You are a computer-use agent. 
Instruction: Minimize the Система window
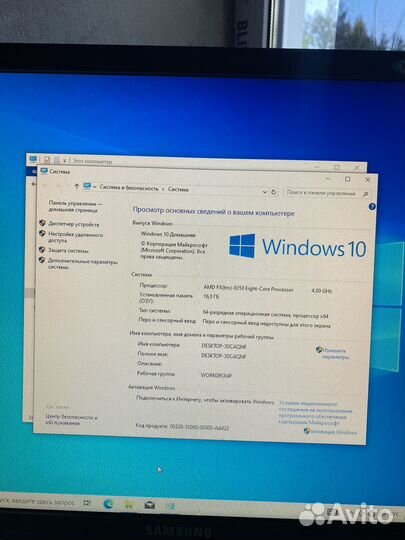(328, 179)
